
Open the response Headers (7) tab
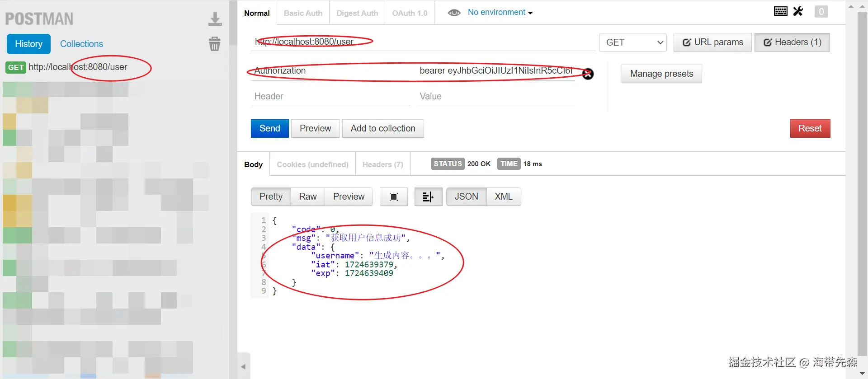[382, 164]
